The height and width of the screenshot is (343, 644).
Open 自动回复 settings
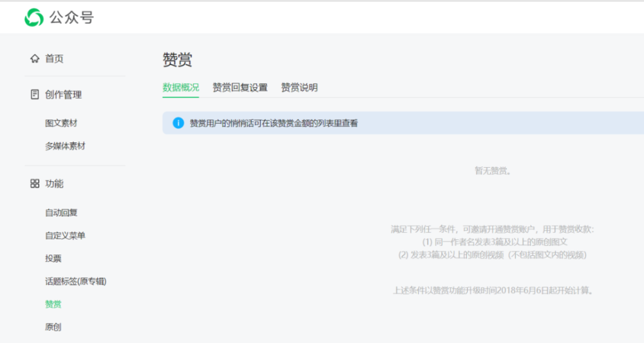(x=61, y=213)
